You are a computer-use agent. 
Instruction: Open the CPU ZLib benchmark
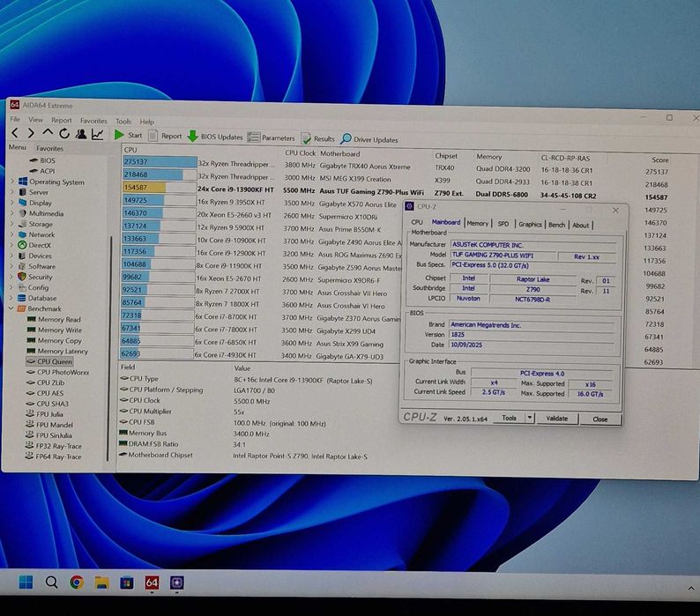pos(45,382)
